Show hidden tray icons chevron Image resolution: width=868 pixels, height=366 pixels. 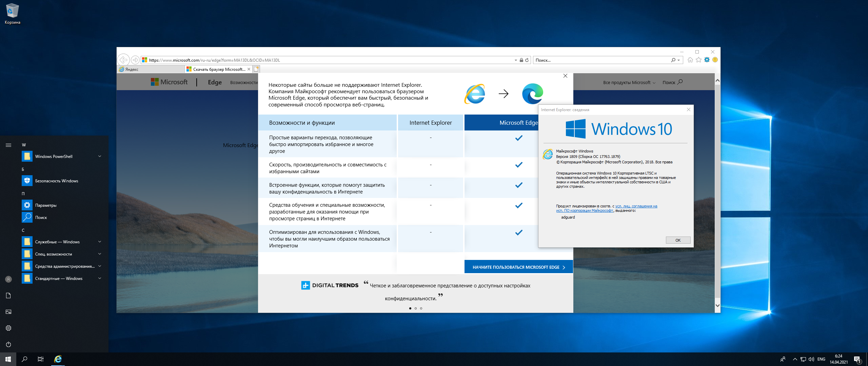795,359
